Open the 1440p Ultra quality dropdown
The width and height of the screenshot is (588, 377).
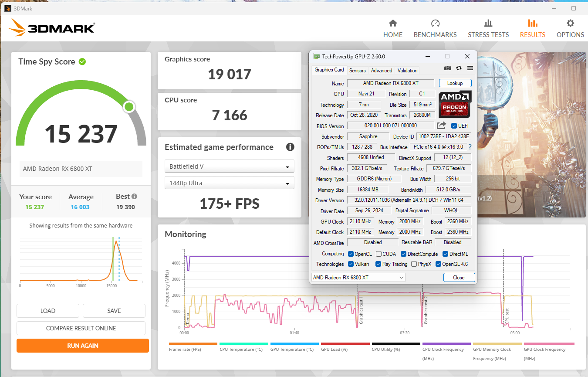[x=229, y=183]
